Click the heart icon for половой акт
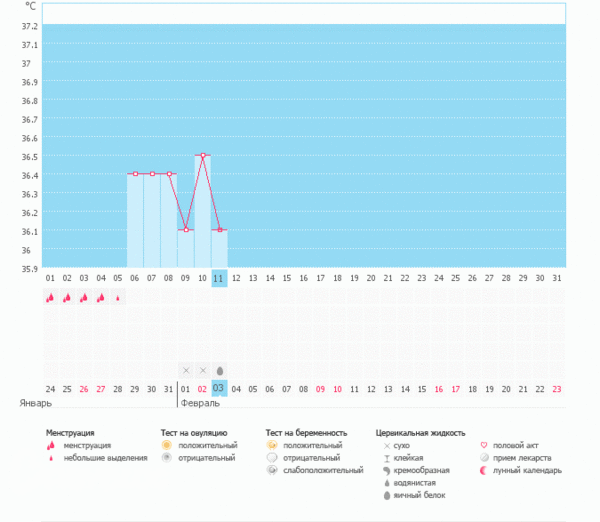This screenshot has height=522, width=600. [485, 445]
